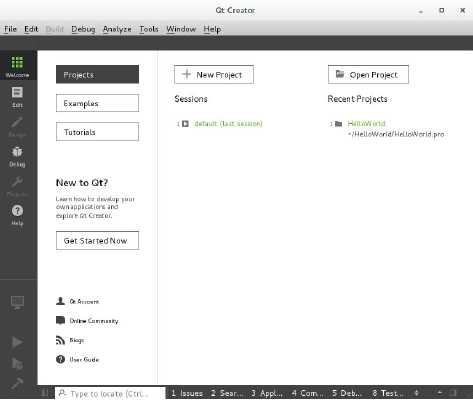Switch to Edit mode
Screen dimensions: 473x400
click(17, 96)
